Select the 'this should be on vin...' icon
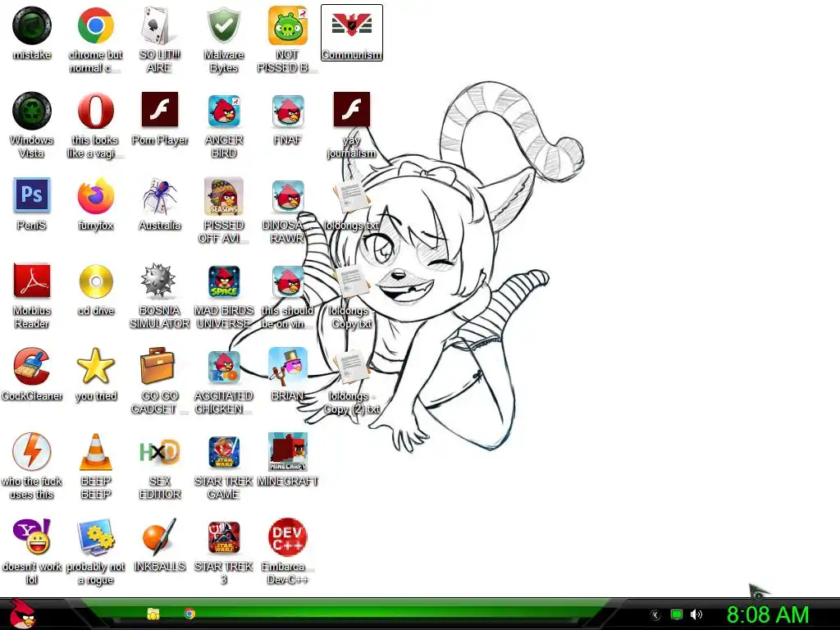This screenshot has width=840, height=630. pos(288,281)
